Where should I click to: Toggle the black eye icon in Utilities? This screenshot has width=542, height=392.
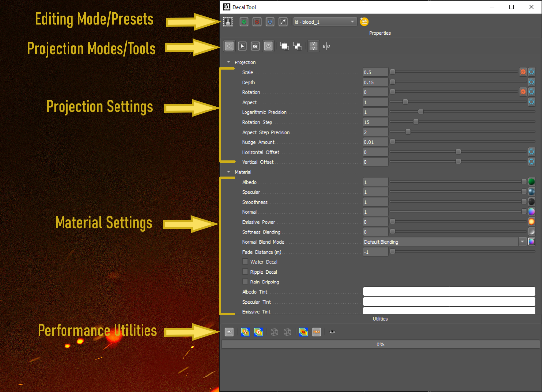332,332
